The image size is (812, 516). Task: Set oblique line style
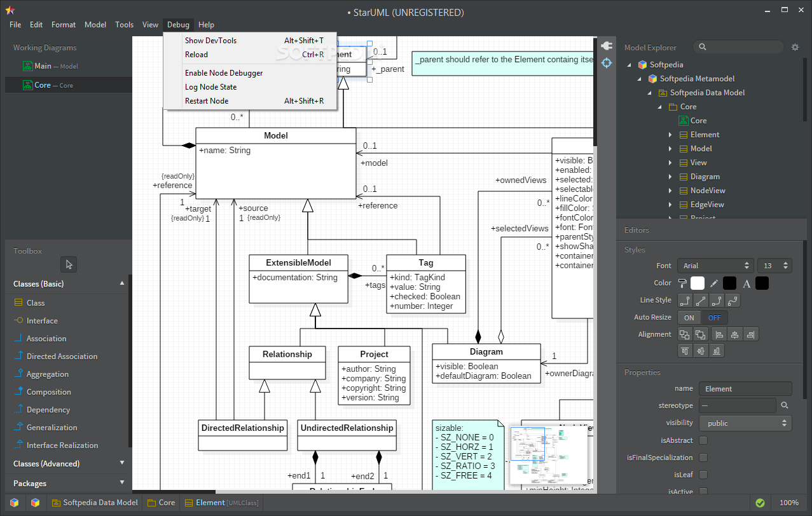point(701,300)
